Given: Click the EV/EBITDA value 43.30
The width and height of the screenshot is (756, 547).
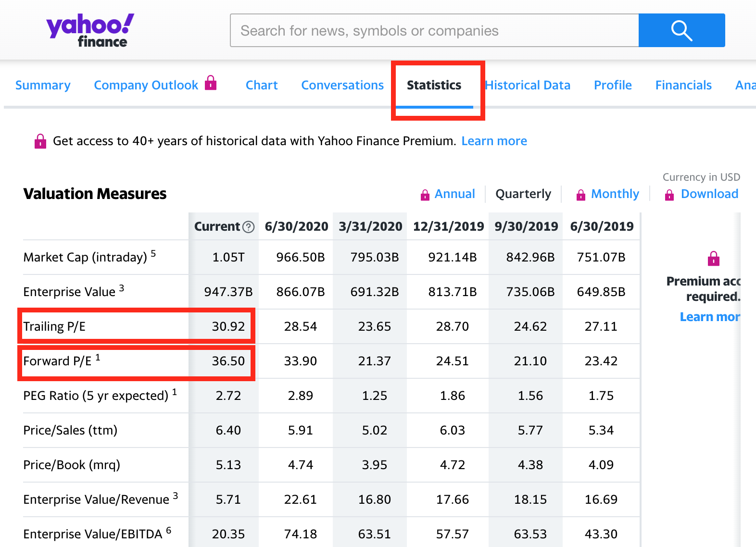Looking at the screenshot, I should point(601,534).
